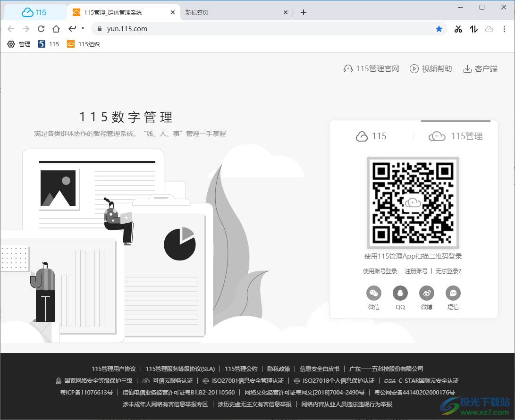Open ISO27018个人信息保护认证 link
This screenshot has width=515, height=420.
pyautogui.click(x=334, y=380)
